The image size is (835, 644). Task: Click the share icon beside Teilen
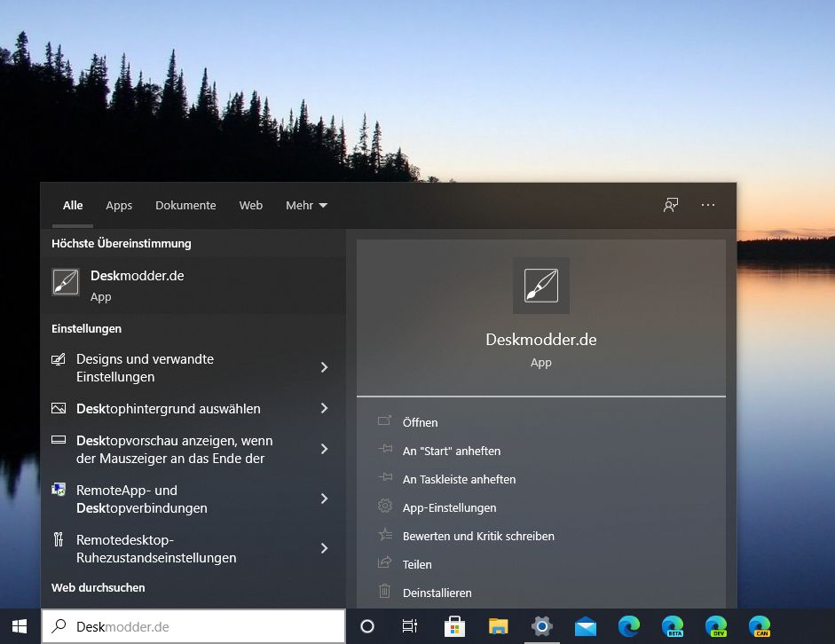click(x=384, y=562)
